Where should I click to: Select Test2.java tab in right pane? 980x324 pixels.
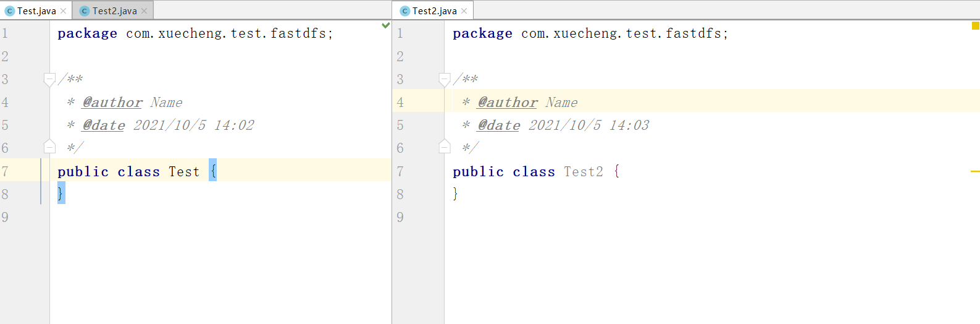(434, 11)
